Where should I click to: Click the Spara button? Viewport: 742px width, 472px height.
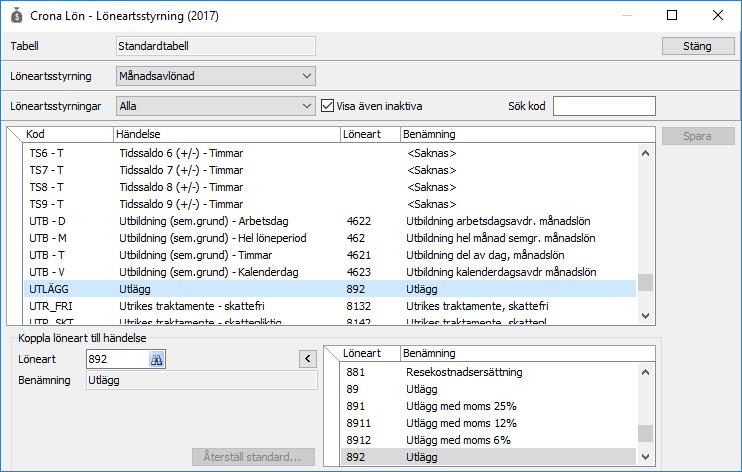(698, 136)
